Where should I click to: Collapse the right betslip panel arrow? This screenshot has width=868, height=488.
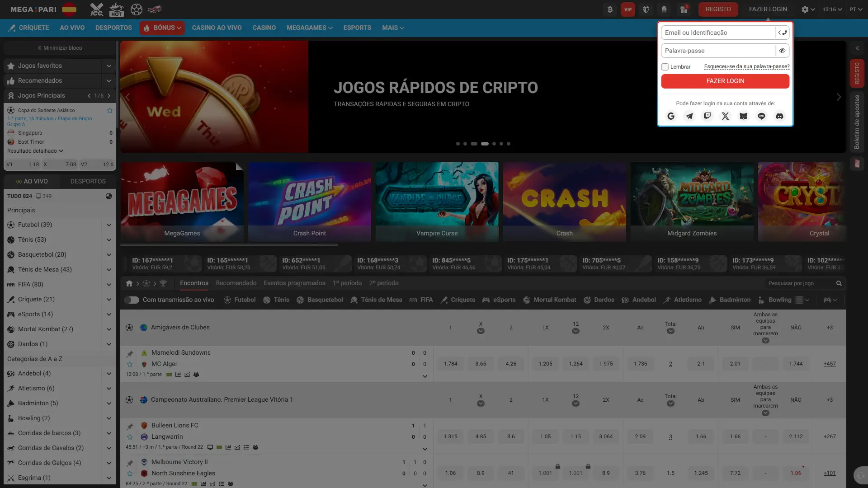click(857, 48)
